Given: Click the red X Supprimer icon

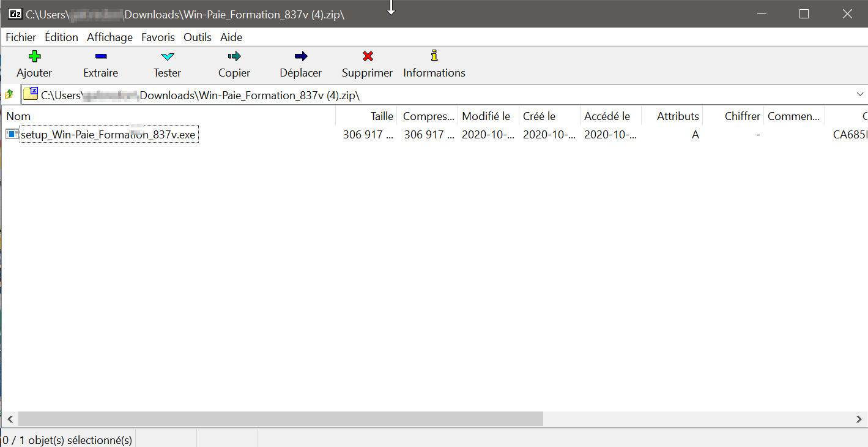Looking at the screenshot, I should point(368,56).
